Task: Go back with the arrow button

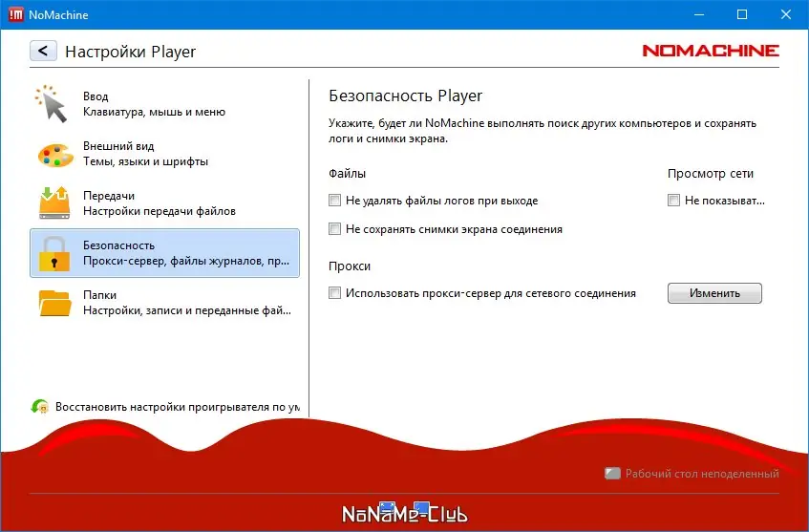Action: click(x=43, y=51)
